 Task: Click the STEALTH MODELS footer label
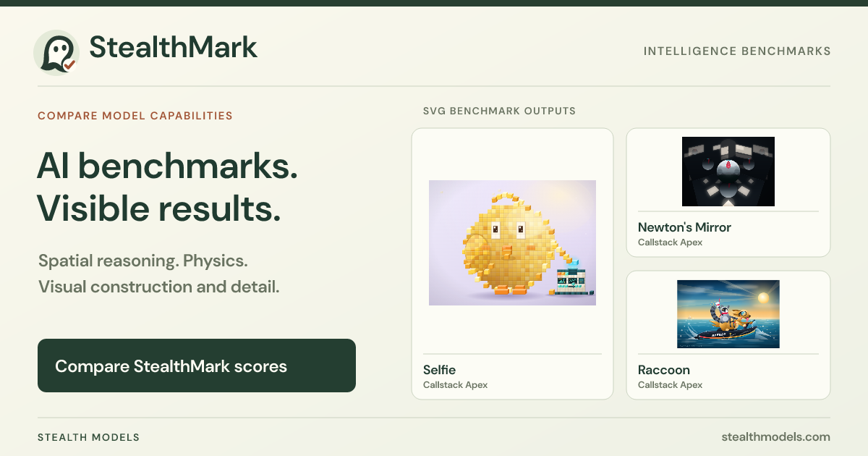89,437
